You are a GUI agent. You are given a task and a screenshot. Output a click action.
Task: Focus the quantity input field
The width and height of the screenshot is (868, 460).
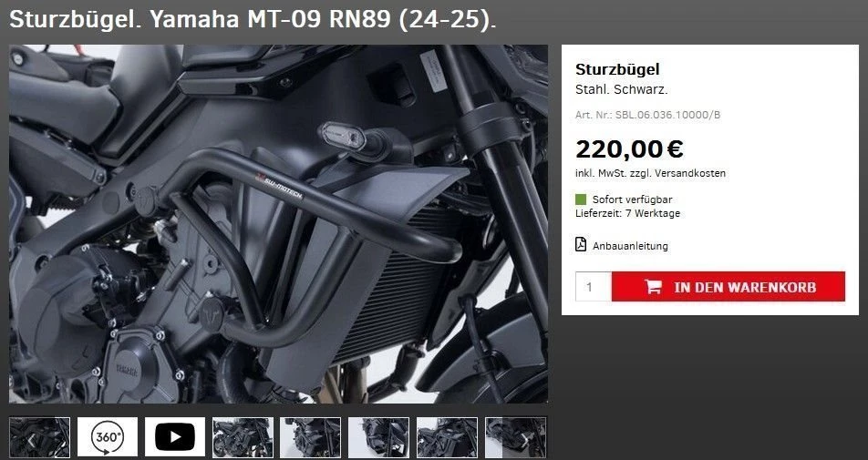tap(594, 286)
